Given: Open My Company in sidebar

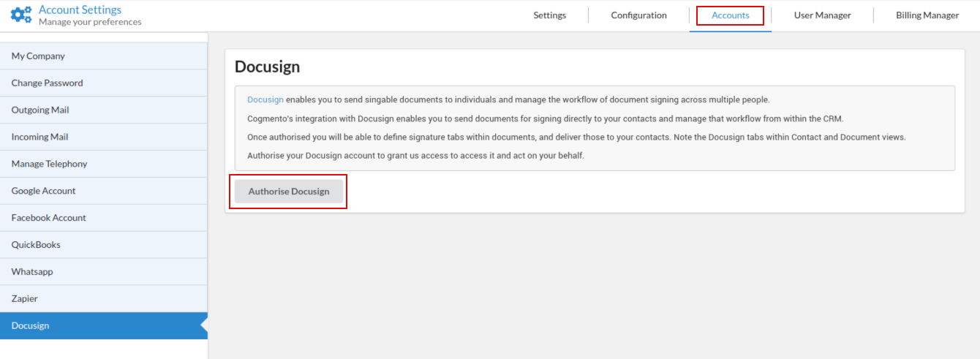Looking at the screenshot, I should (x=38, y=56).
